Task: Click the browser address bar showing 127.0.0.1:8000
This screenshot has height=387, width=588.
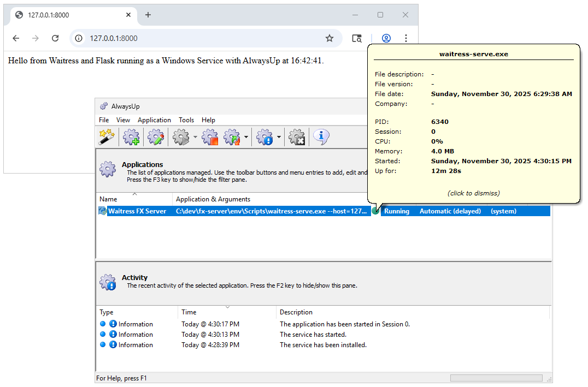Action: coord(202,38)
